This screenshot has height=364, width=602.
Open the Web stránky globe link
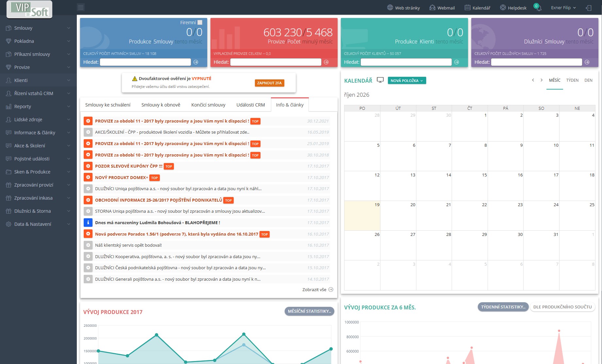(404, 8)
